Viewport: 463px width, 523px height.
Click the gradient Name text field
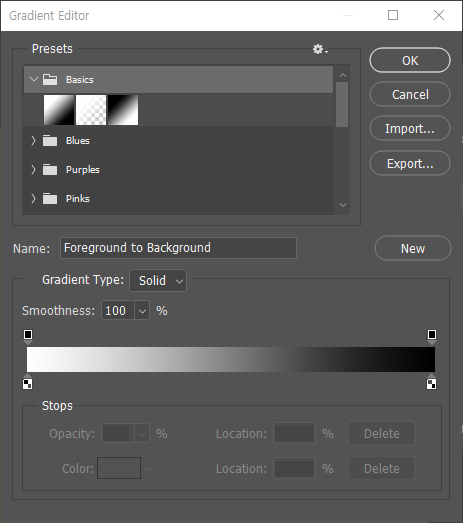point(178,248)
